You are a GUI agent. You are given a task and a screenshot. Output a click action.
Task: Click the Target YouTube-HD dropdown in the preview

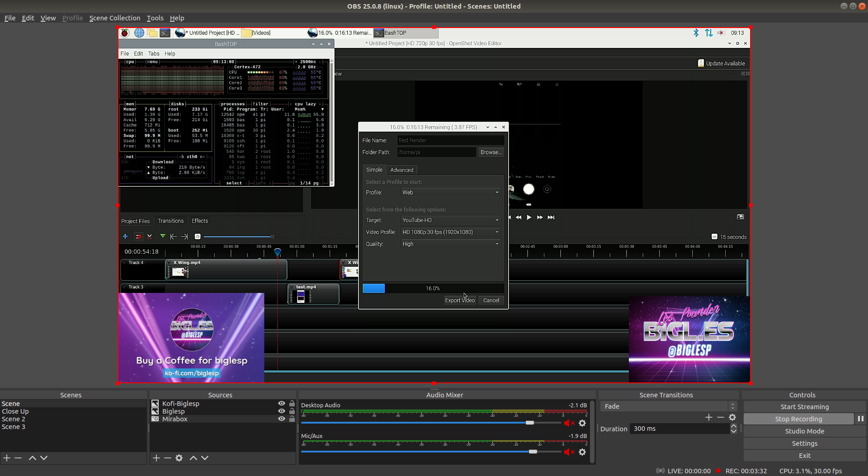tap(451, 220)
